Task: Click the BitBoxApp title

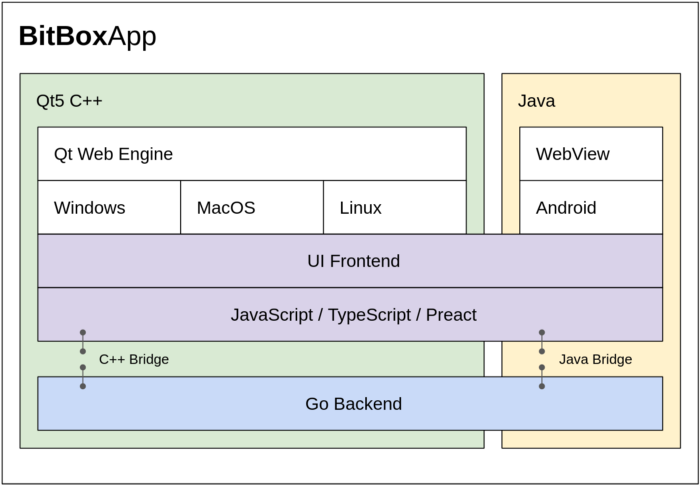Action: point(88,37)
